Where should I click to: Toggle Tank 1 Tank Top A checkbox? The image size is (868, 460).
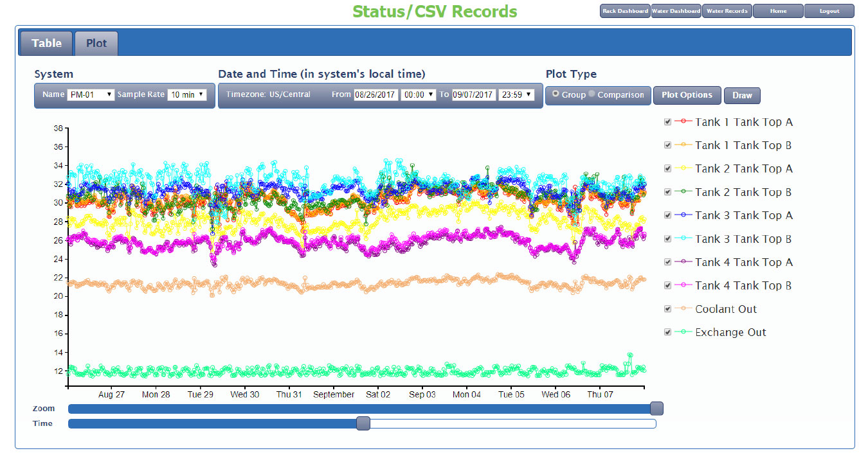pyautogui.click(x=667, y=121)
